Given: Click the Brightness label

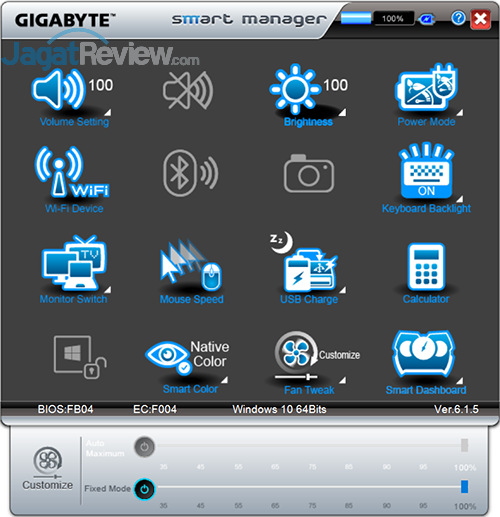Looking at the screenshot, I should point(308,122).
